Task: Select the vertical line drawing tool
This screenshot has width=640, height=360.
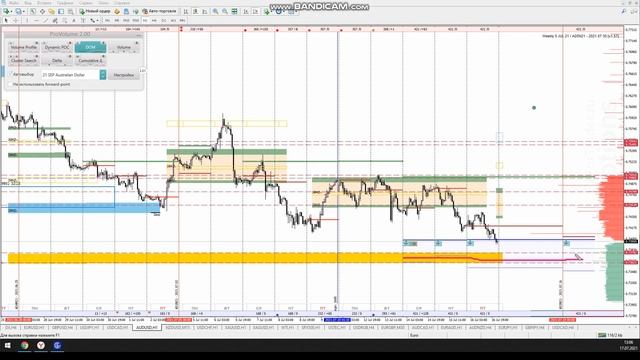Action: (27, 20)
